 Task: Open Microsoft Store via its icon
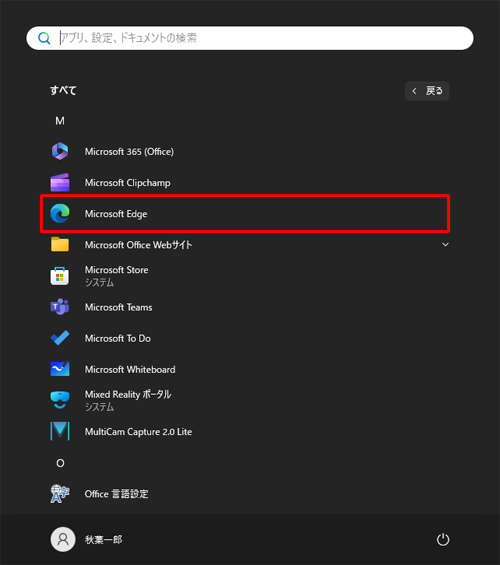[x=60, y=276]
